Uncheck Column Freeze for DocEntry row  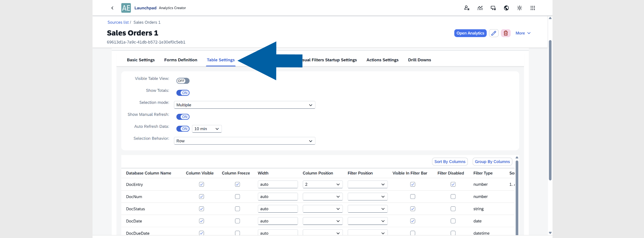coord(237,184)
